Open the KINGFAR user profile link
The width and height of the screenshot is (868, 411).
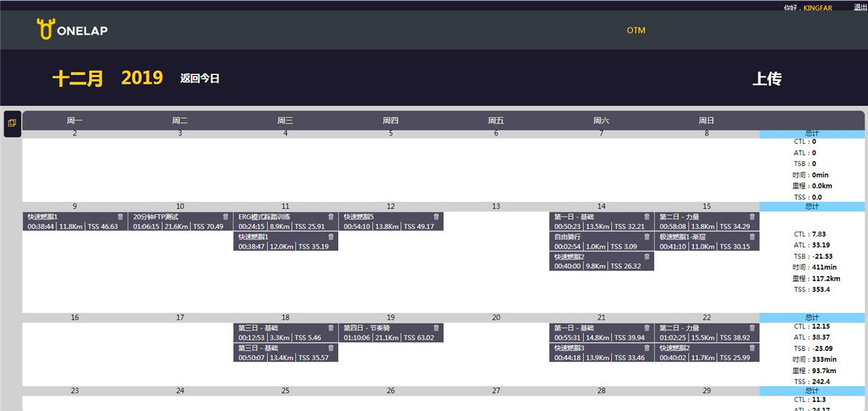point(818,7)
